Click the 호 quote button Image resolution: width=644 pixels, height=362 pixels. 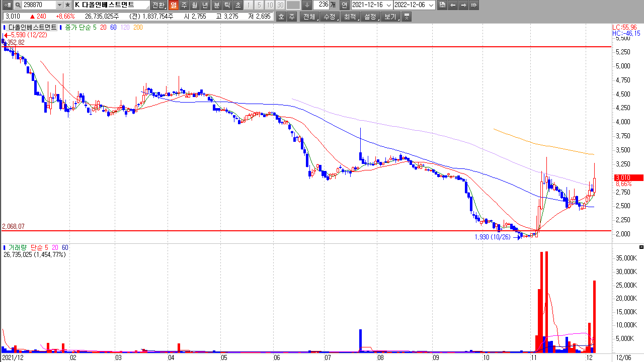(x=281, y=17)
